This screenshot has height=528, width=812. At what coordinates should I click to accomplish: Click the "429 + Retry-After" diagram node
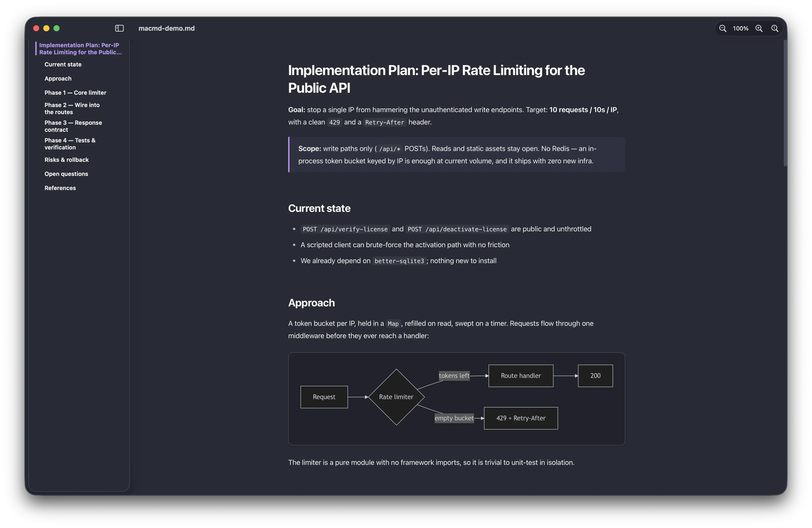pyautogui.click(x=521, y=418)
